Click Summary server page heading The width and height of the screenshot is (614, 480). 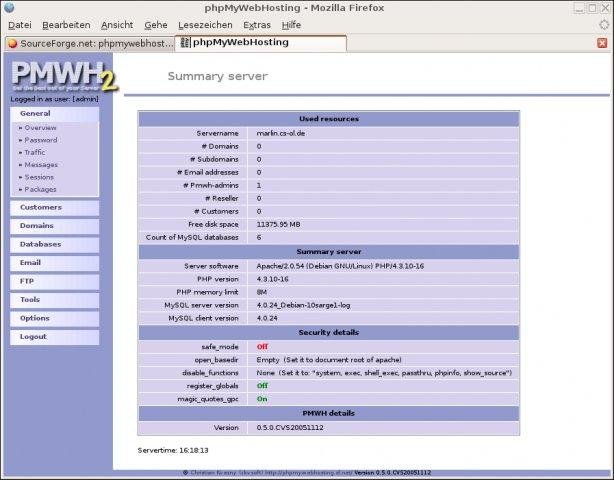click(x=218, y=76)
